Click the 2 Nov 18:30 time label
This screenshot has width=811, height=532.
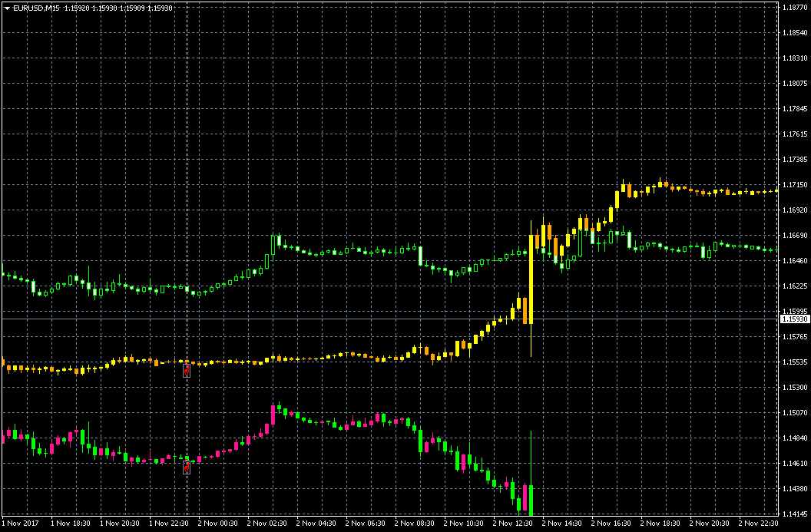coord(661,524)
